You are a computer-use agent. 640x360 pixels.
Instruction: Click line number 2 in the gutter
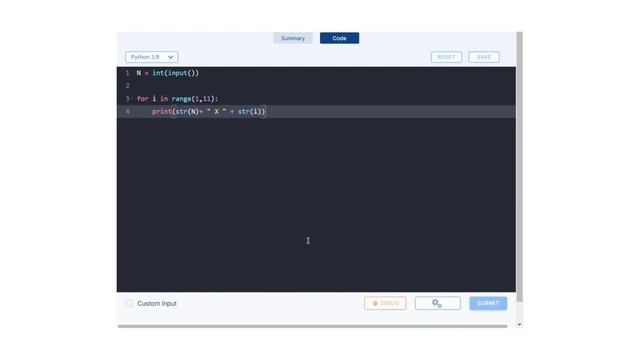[x=127, y=86]
